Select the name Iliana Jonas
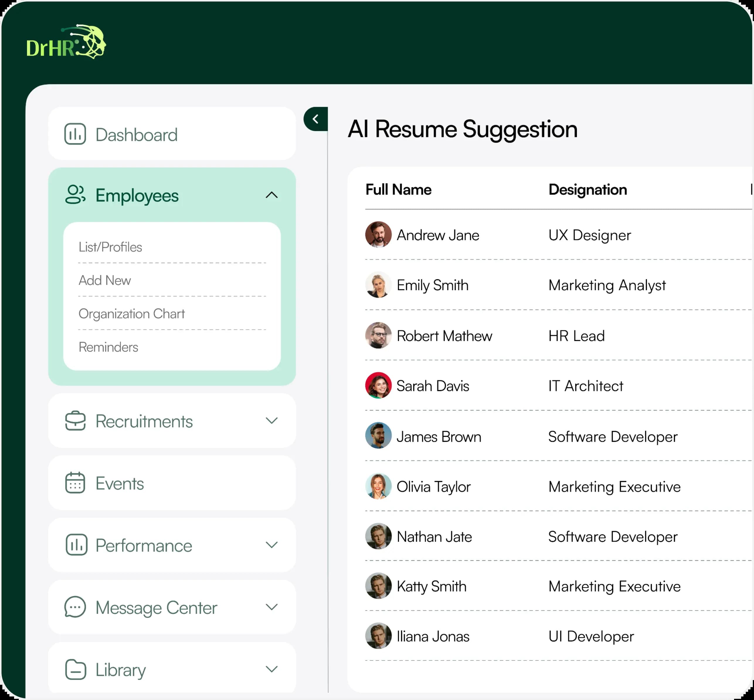Image resolution: width=754 pixels, height=700 pixels. pos(433,637)
